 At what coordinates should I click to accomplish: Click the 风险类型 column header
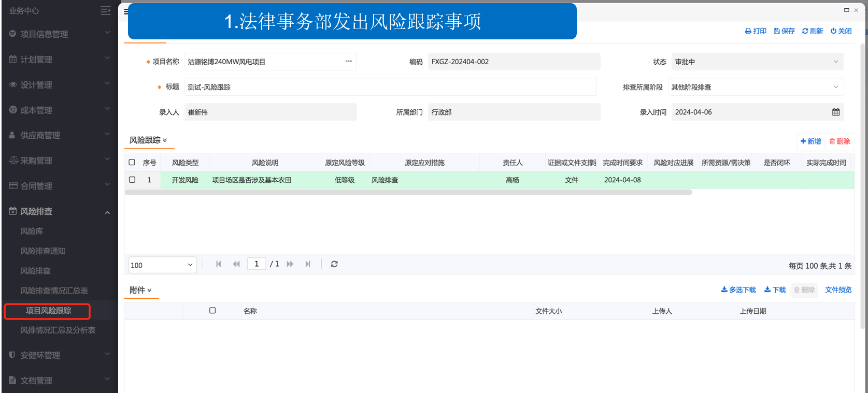coord(185,163)
